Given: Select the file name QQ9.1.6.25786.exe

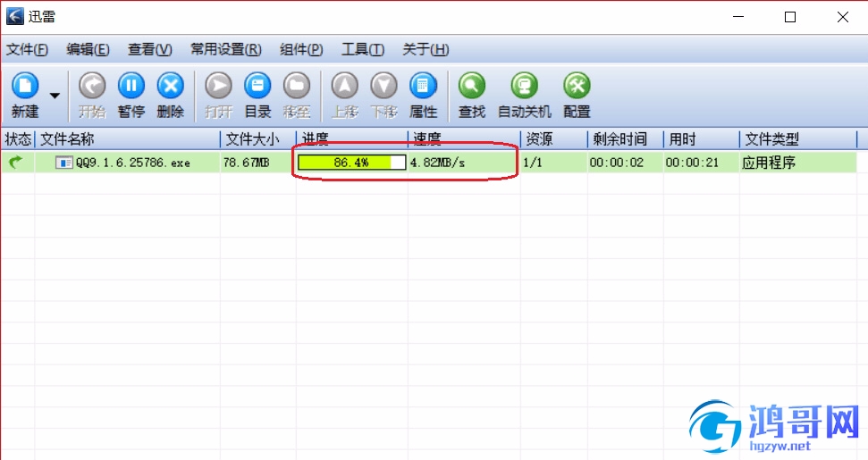Looking at the screenshot, I should click(133, 163).
